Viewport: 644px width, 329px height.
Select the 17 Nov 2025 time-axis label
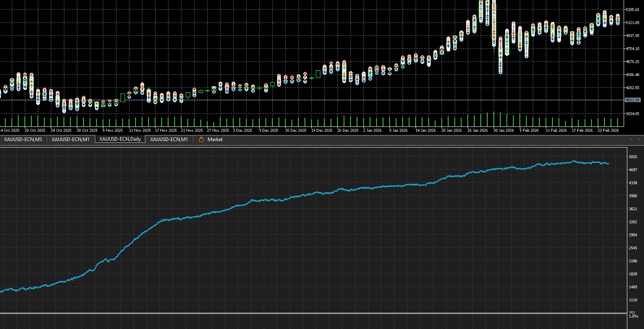pos(166,131)
